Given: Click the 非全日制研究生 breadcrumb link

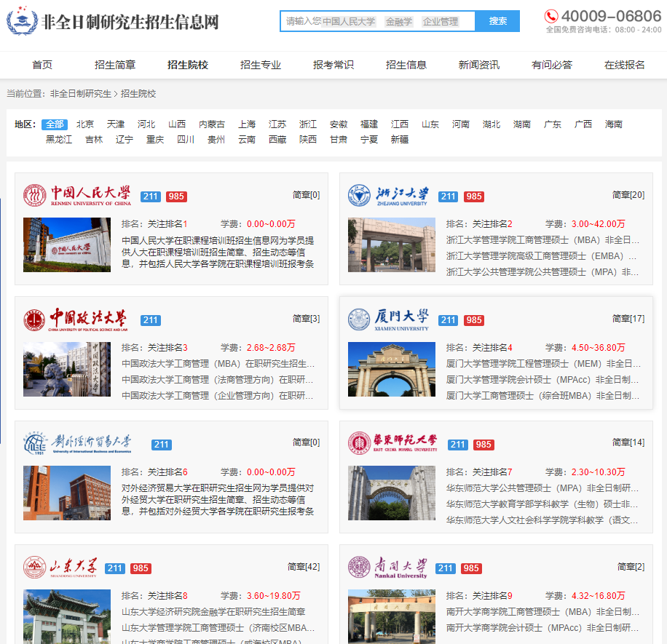Looking at the screenshot, I should click(x=81, y=94).
